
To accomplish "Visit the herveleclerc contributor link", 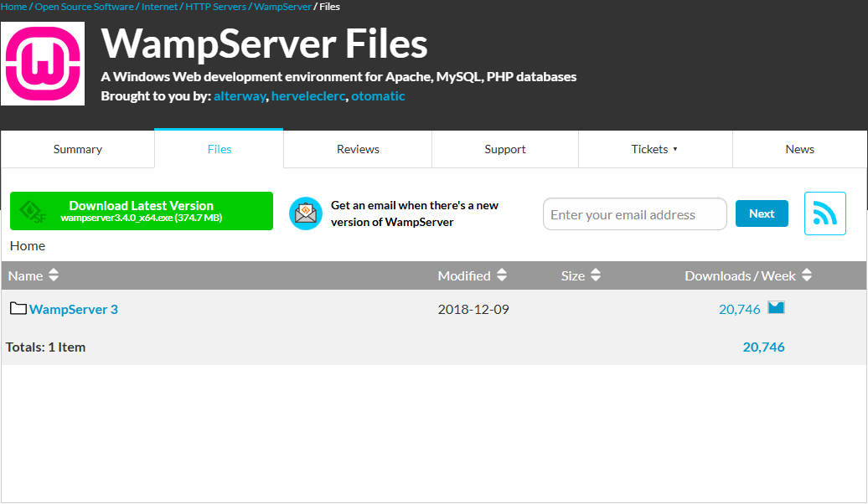I will point(308,96).
